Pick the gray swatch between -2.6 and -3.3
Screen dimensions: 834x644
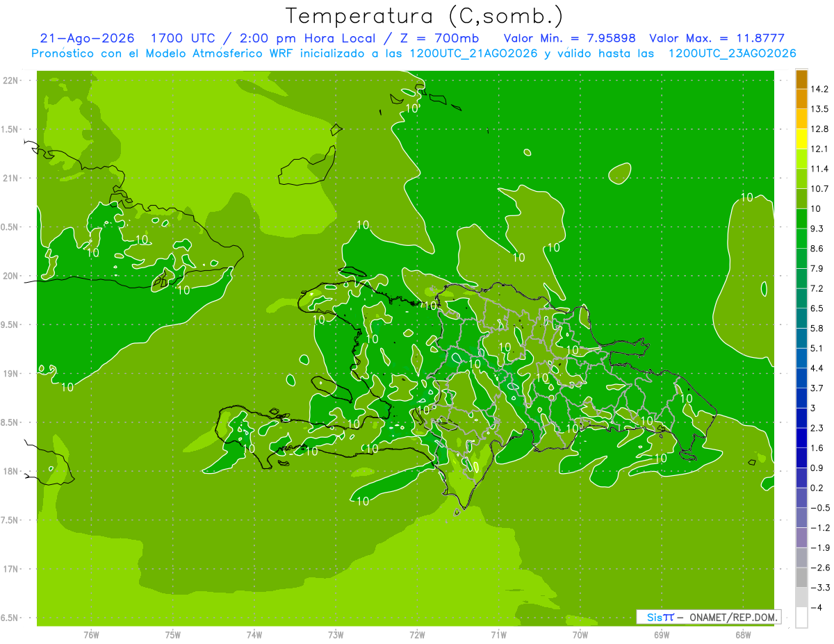801,577
